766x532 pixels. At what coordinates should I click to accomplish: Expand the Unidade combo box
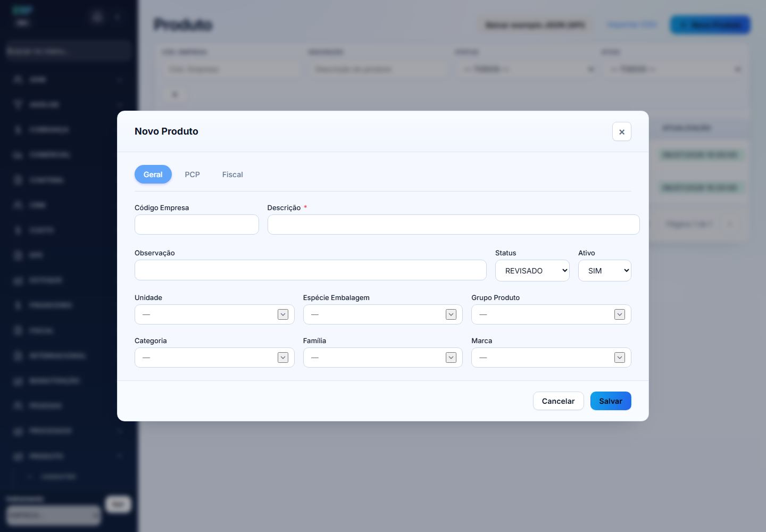tap(283, 314)
